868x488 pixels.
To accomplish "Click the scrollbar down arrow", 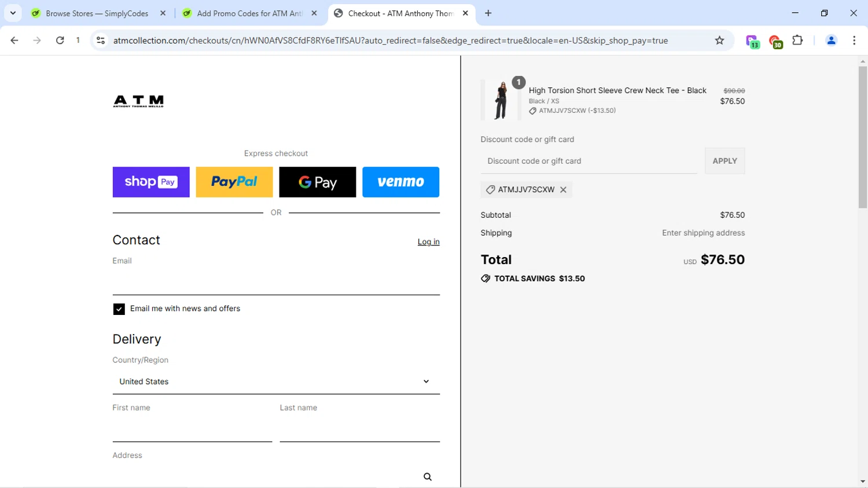I will click(863, 482).
